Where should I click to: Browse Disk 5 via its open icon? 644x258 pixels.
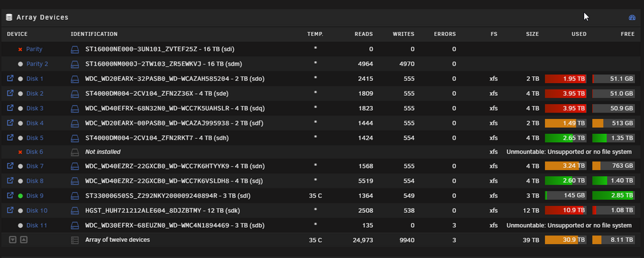point(11,138)
